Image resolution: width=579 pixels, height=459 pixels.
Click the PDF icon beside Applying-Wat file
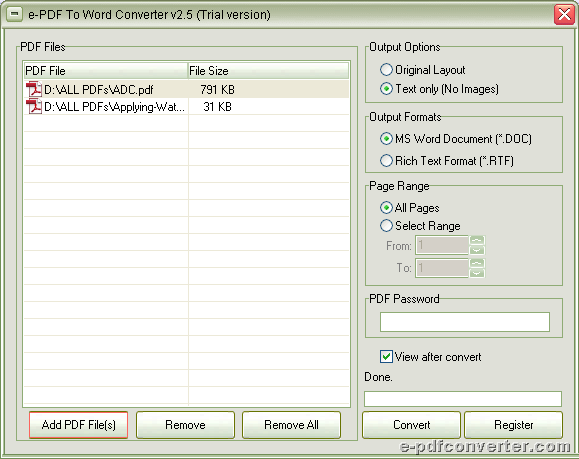(34, 107)
